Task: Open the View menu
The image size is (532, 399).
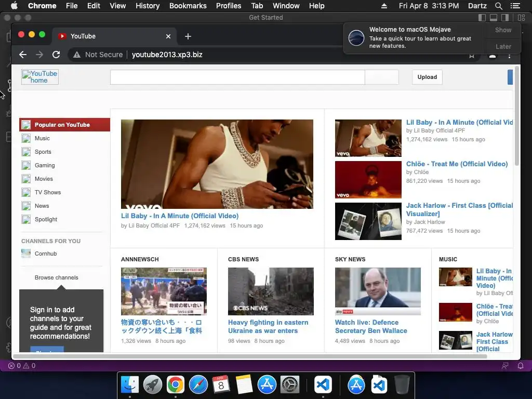Action: point(117,6)
